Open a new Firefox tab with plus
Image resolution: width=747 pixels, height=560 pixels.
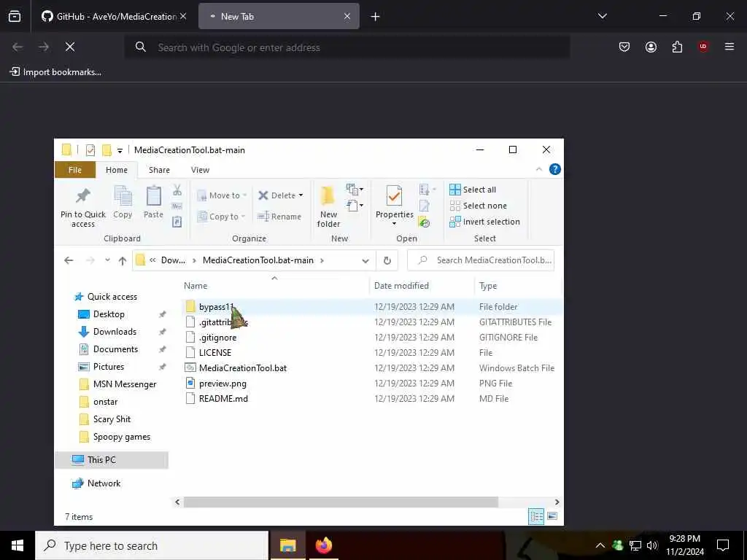pos(376,17)
